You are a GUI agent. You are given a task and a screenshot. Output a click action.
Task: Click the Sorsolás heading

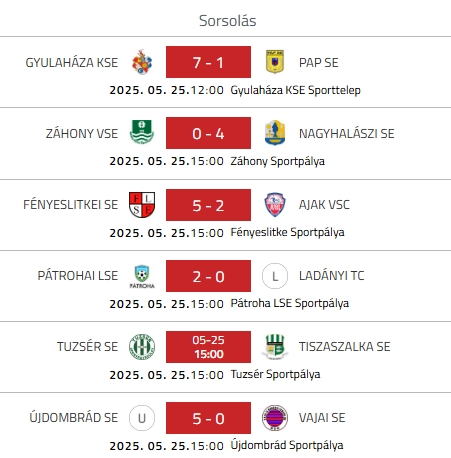[228, 21]
